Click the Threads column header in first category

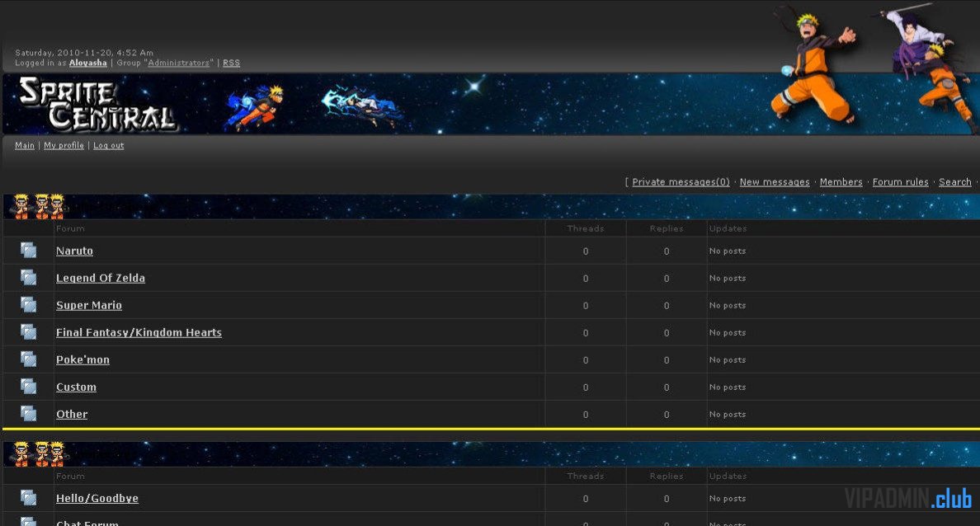pyautogui.click(x=586, y=228)
